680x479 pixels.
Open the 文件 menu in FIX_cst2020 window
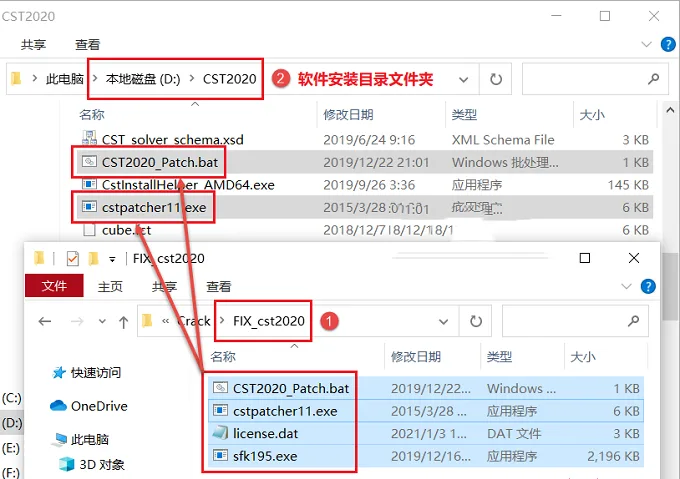pyautogui.click(x=54, y=286)
